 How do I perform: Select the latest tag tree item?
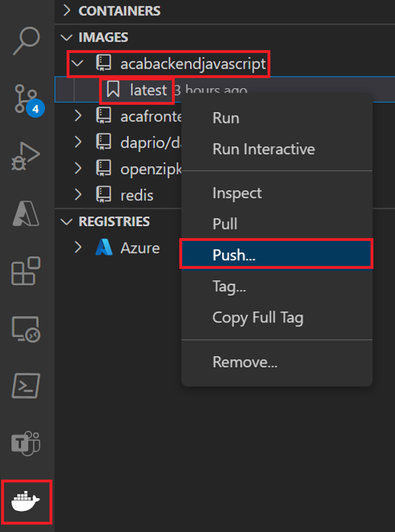[x=148, y=90]
